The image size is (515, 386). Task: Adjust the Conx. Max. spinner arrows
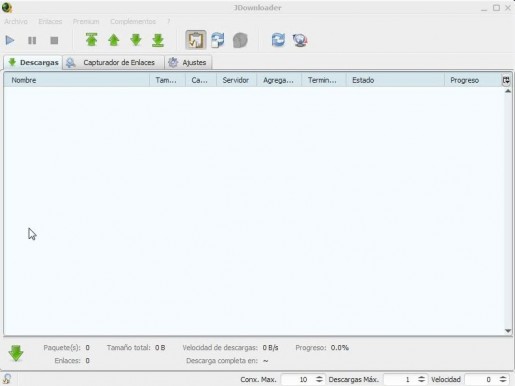319,379
